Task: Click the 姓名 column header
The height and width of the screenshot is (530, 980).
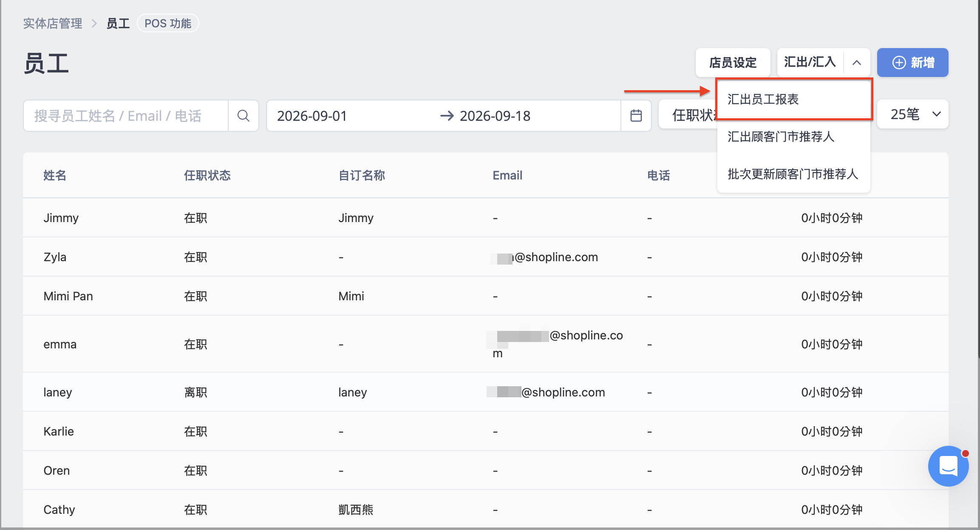Action: coord(55,175)
